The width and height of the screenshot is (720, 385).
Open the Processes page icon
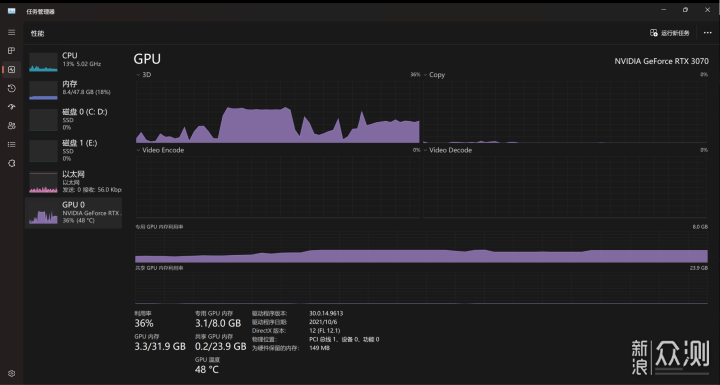point(11,51)
